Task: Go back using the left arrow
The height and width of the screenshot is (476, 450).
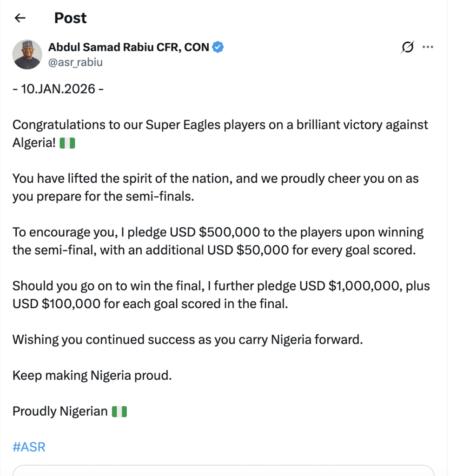Action: (x=20, y=18)
